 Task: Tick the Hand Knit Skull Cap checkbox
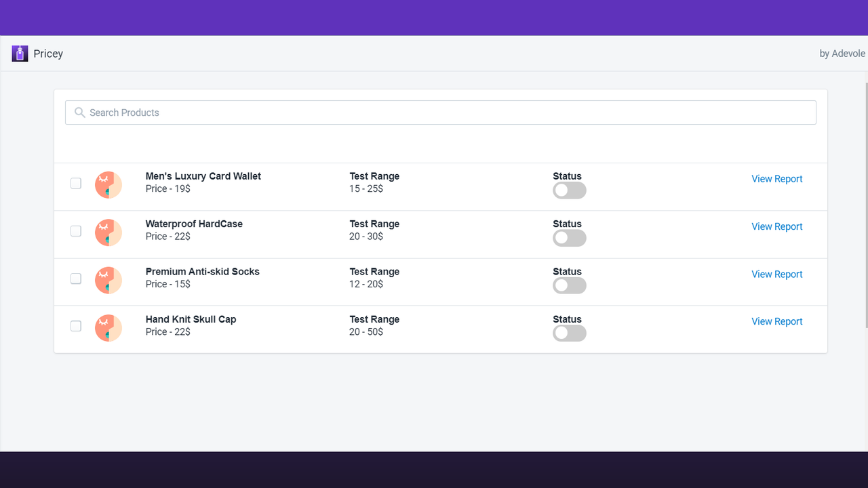(x=76, y=326)
